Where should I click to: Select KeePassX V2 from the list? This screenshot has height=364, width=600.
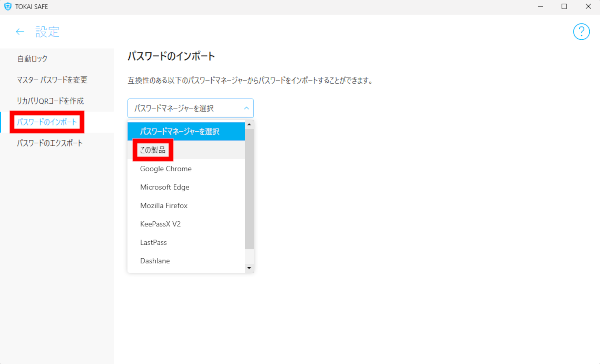click(186, 224)
